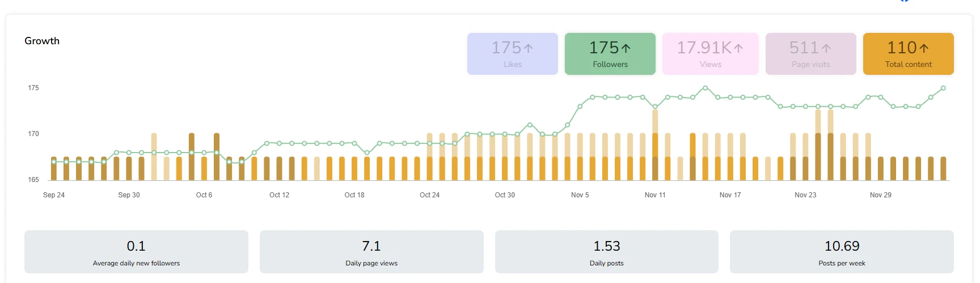This screenshot has width=980, height=283.
Task: Select the Nov 5 axis label
Action: (x=580, y=195)
